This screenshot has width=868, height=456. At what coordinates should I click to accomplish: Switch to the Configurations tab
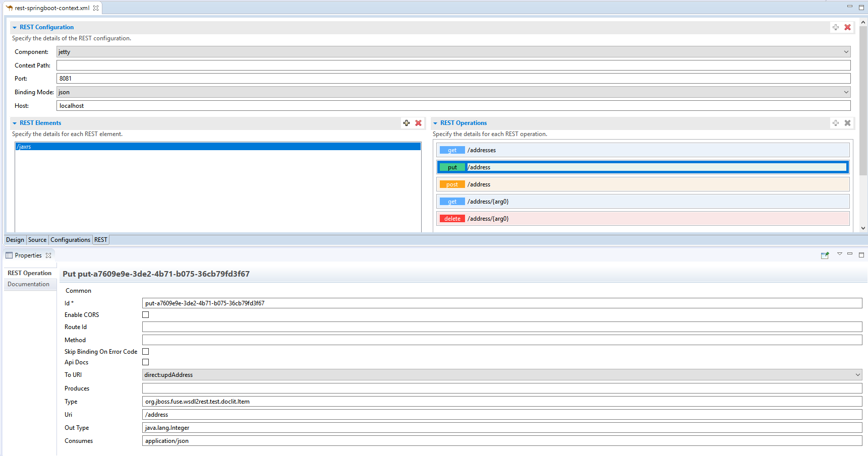pos(70,240)
